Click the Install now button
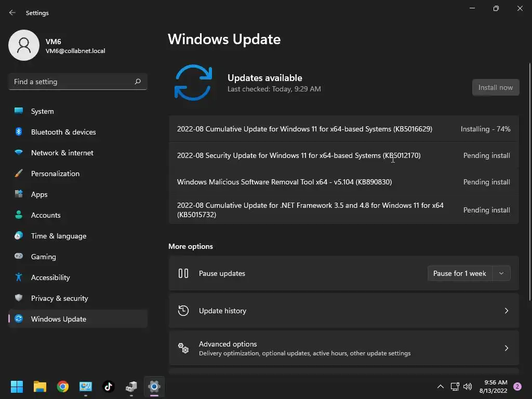The width and height of the screenshot is (532, 399). [x=495, y=87]
